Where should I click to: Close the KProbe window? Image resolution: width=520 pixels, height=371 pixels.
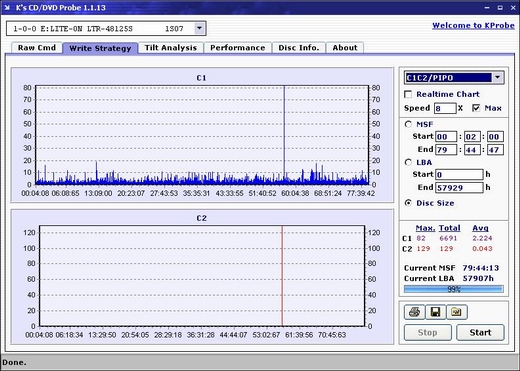click(513, 7)
